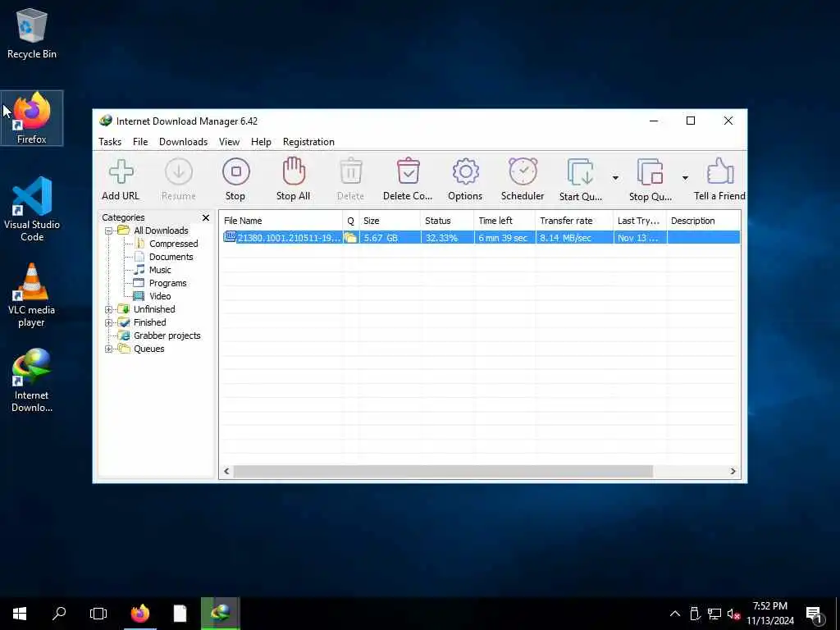
Task: Select Unfinished category
Action: pos(154,309)
